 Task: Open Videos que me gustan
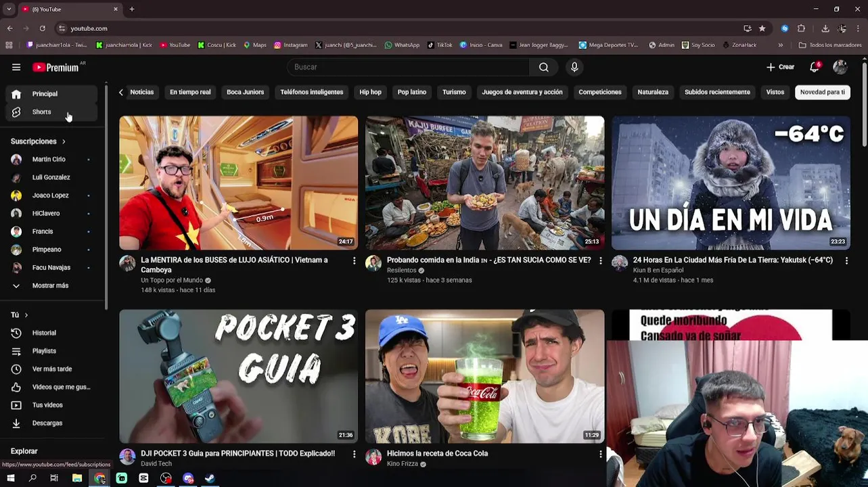(51, 387)
